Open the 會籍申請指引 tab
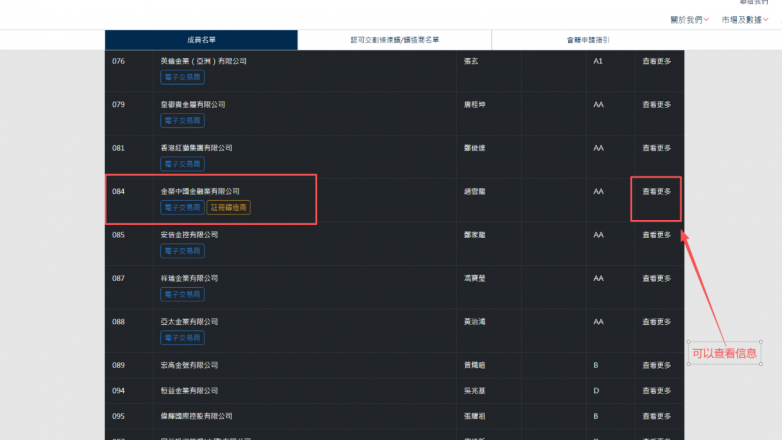Screen dimensions: 782x440 [x=587, y=40]
